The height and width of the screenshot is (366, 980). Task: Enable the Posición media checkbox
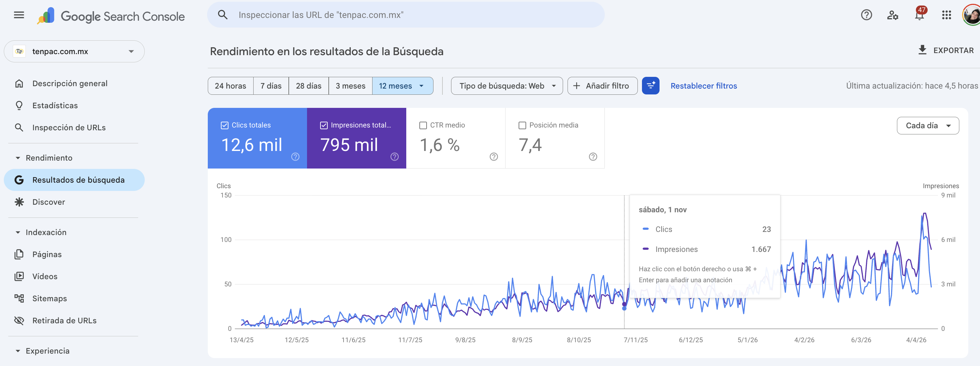point(522,125)
